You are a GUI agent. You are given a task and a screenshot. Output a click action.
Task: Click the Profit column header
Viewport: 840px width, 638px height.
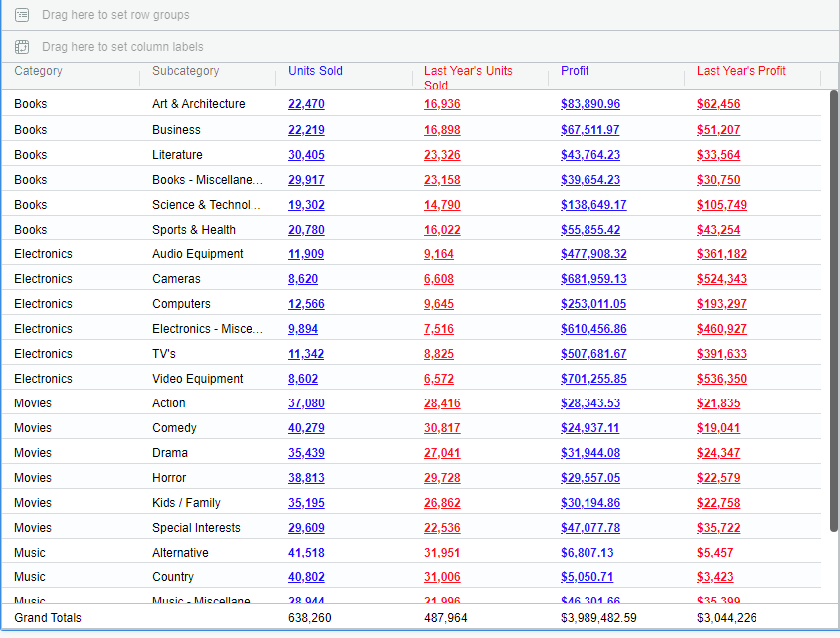click(575, 71)
